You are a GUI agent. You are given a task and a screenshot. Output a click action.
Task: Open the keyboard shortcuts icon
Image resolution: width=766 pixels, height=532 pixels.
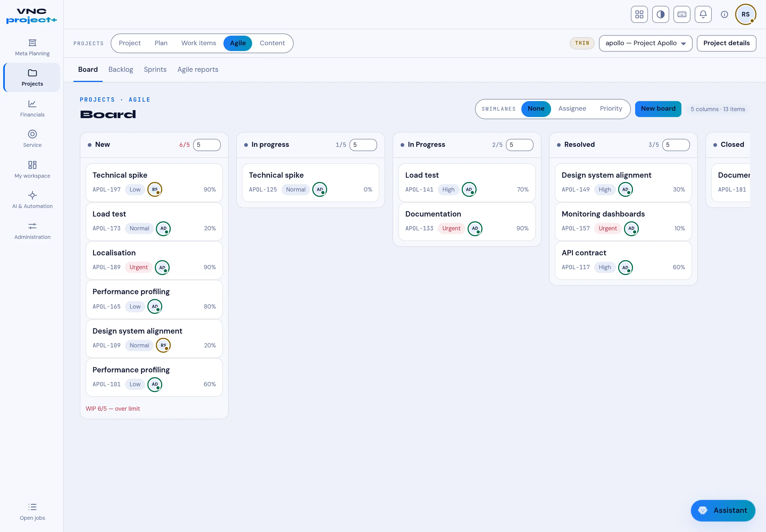tap(682, 14)
